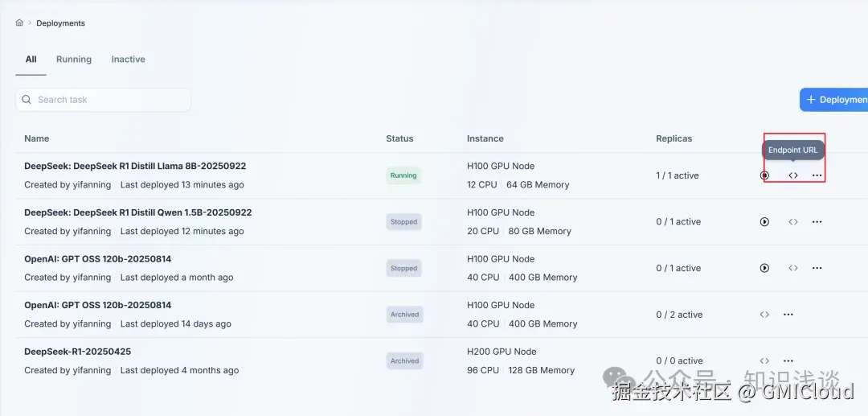Click the Status column header
This screenshot has width=868, height=416.
tap(399, 138)
